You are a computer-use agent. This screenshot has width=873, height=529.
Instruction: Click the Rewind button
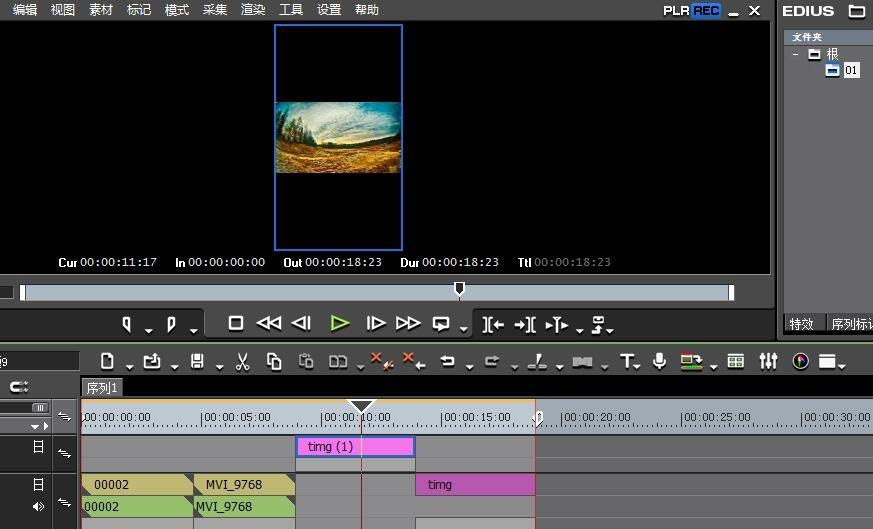[268, 324]
